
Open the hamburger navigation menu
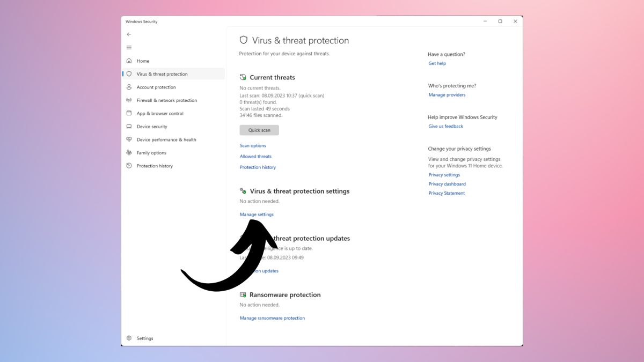click(x=129, y=48)
